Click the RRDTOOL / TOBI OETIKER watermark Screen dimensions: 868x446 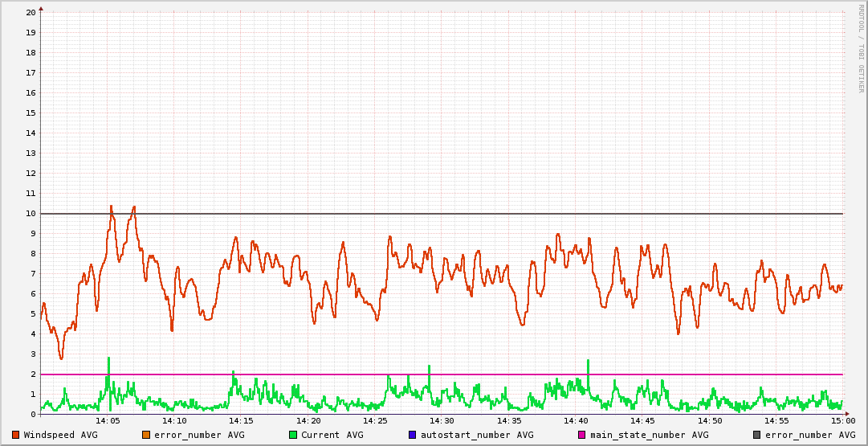click(861, 48)
